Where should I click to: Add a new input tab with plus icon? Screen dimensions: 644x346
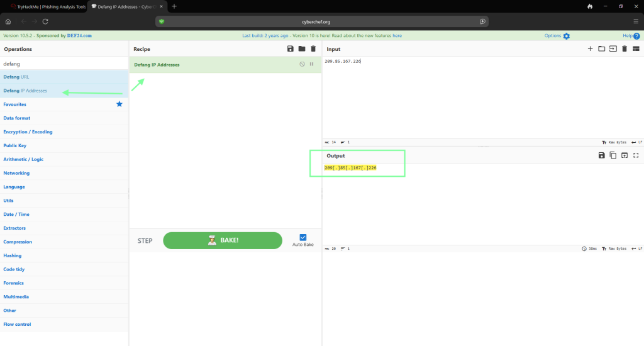(590, 49)
